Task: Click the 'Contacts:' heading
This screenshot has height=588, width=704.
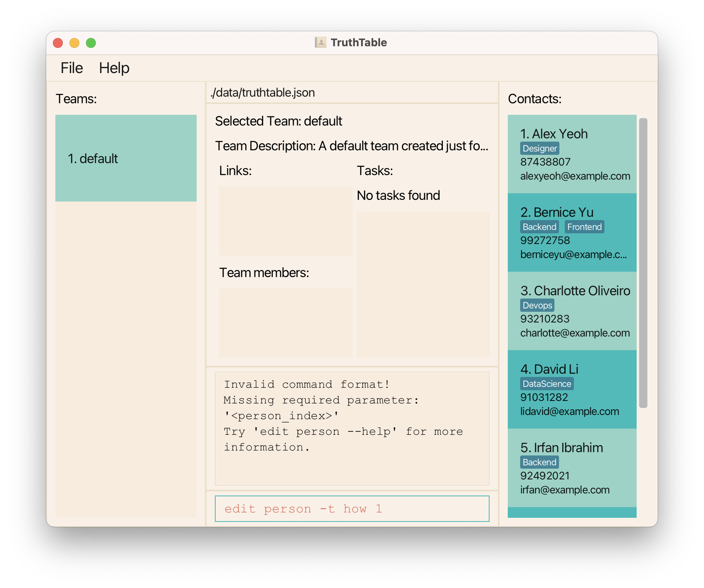Action: (535, 99)
